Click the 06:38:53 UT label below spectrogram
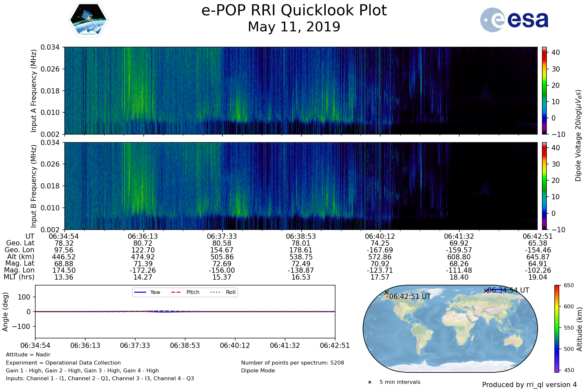Viewport: 588px width, 392px height. 301,236
